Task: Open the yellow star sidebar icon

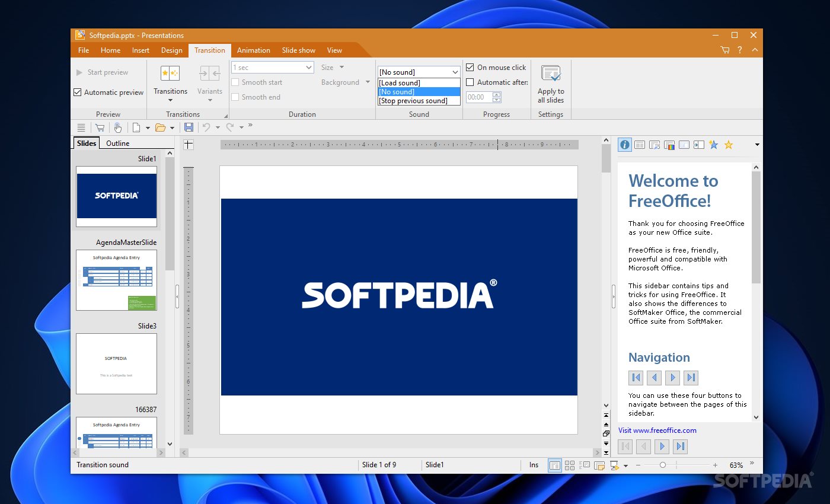Action: click(729, 145)
